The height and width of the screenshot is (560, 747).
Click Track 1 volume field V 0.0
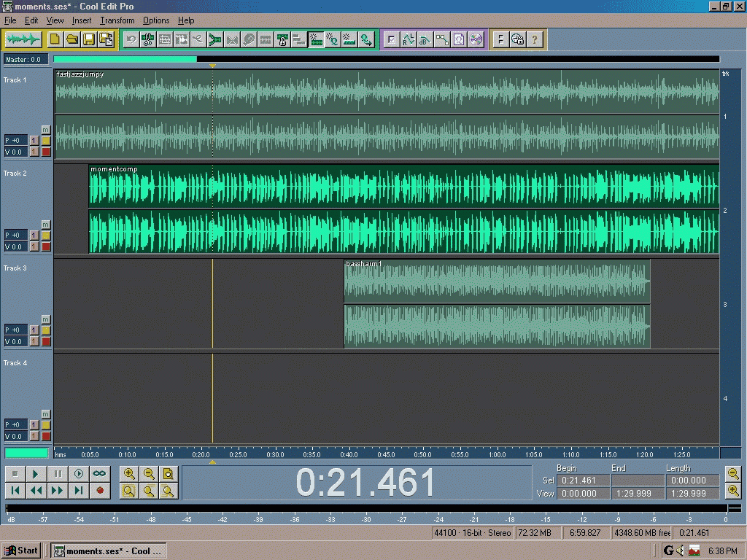pyautogui.click(x=16, y=152)
